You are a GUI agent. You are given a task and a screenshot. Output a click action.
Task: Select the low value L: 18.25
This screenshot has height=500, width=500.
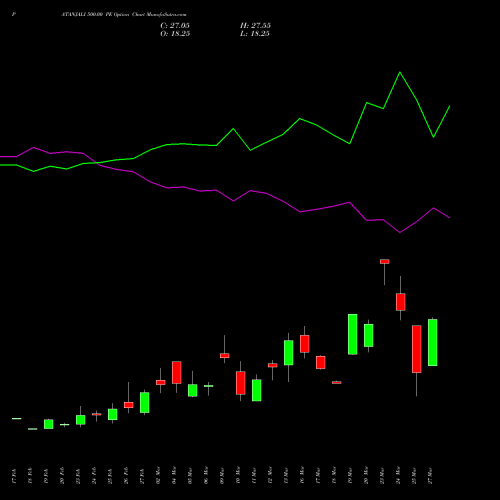click(x=255, y=34)
